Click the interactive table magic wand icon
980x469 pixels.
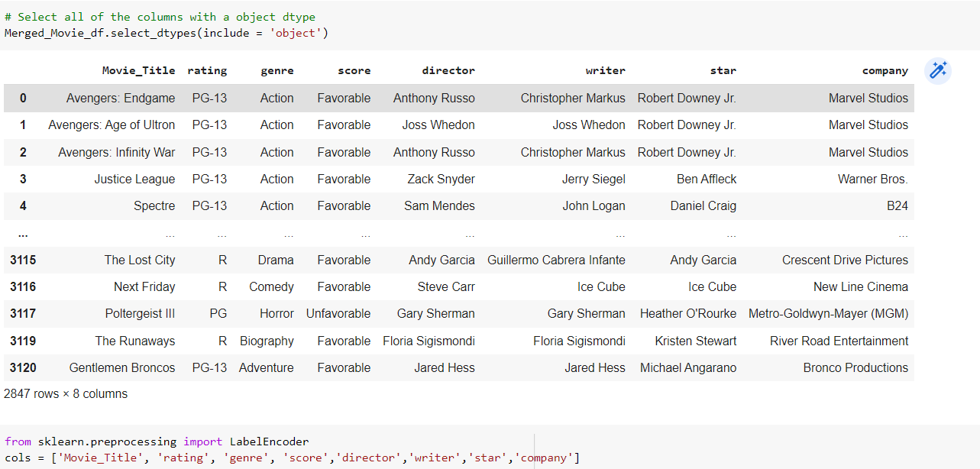[x=938, y=71]
